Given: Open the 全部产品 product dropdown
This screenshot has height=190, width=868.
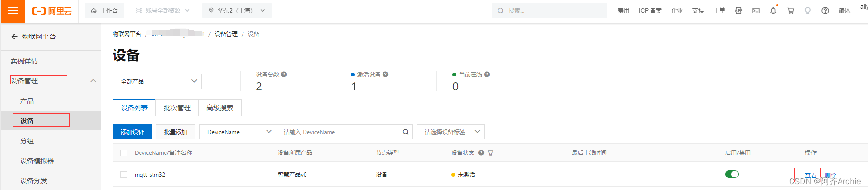Looking at the screenshot, I should click(157, 81).
